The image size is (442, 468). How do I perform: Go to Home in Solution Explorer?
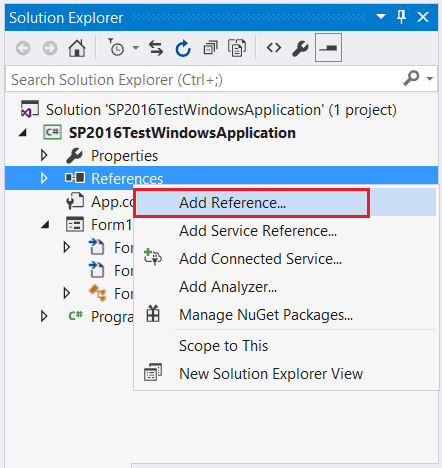(x=77, y=48)
